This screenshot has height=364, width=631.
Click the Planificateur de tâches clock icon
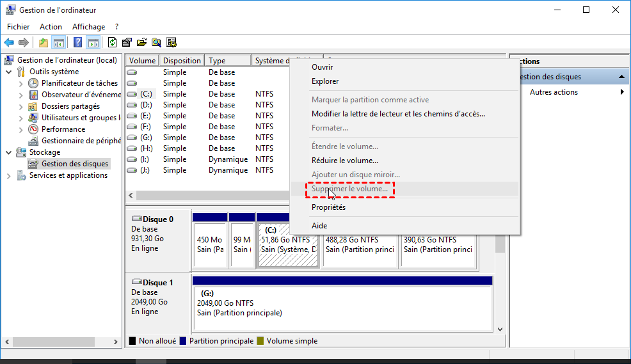(33, 83)
